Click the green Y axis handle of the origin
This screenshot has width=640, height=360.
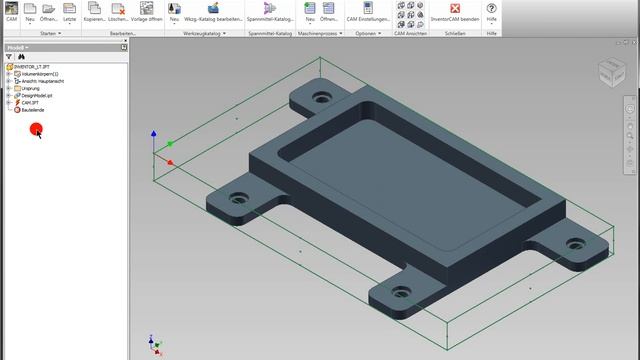pos(170,144)
